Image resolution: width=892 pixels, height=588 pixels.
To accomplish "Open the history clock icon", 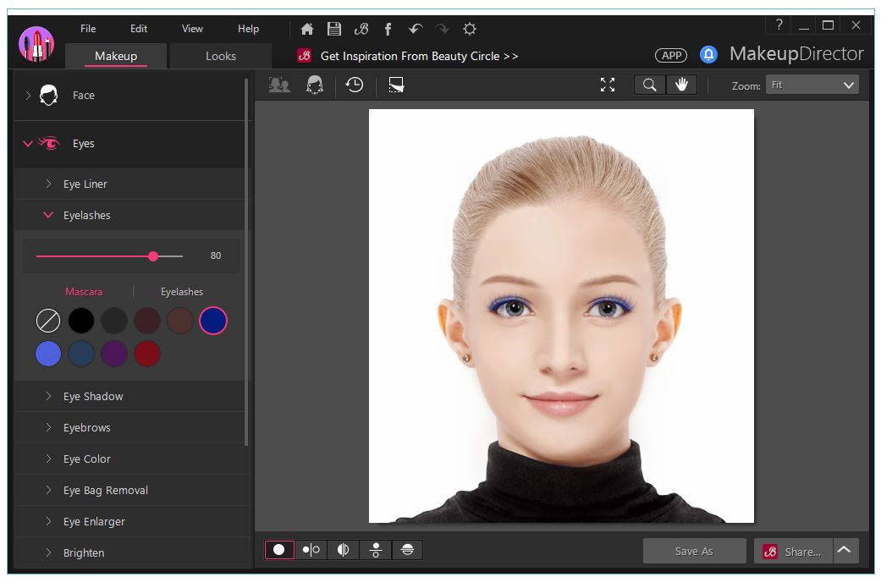I will click(355, 85).
